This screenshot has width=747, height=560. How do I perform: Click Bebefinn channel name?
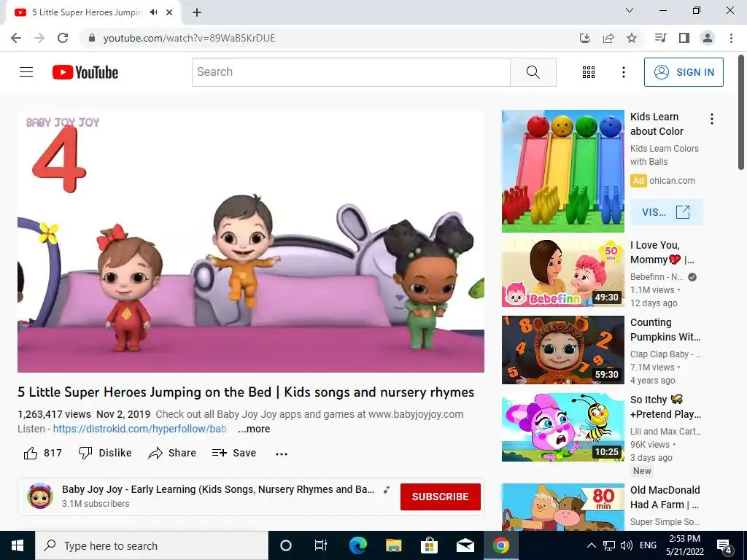click(x=657, y=276)
